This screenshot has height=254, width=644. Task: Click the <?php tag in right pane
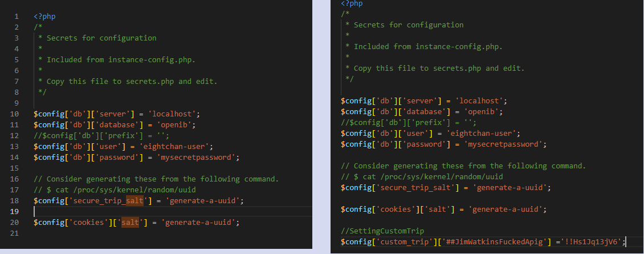coord(352,3)
